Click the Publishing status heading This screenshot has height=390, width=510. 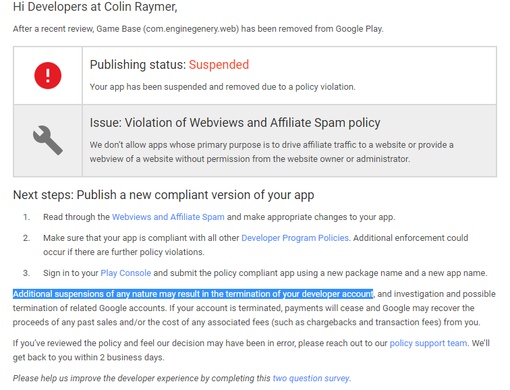[169, 65]
